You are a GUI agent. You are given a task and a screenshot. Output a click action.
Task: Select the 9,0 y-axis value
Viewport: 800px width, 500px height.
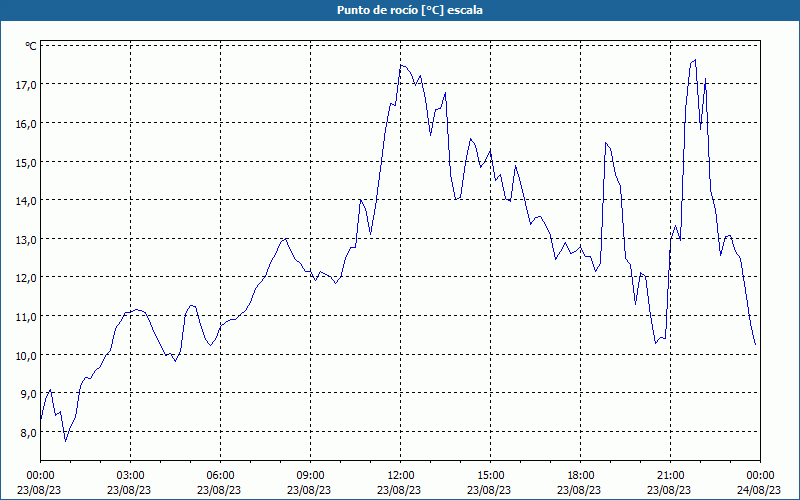point(28,393)
